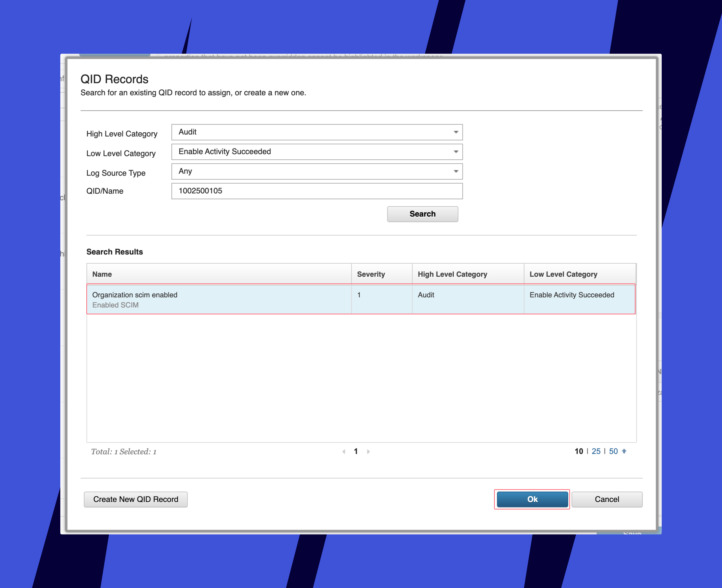Viewport: 722px width, 588px height.
Task: Open the High Level Category dropdown
Action: click(317, 132)
